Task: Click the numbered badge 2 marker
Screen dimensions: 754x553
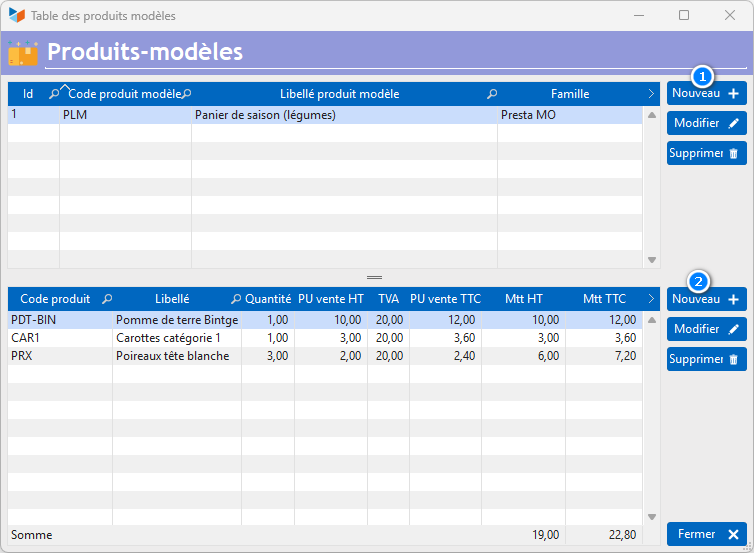Action: click(701, 282)
